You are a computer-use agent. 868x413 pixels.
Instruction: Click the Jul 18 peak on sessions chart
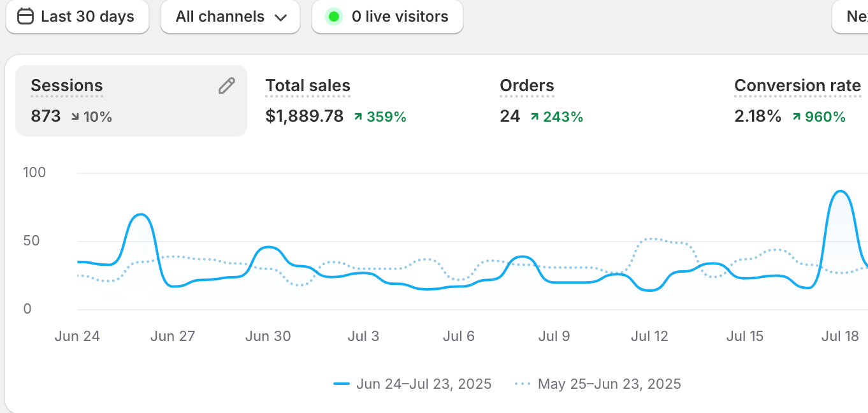click(x=841, y=191)
